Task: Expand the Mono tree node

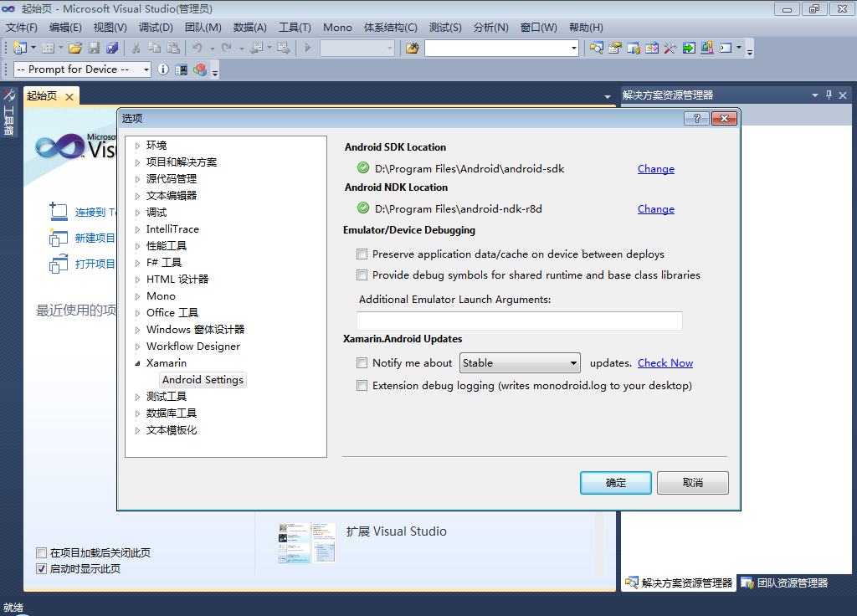Action: click(x=138, y=296)
